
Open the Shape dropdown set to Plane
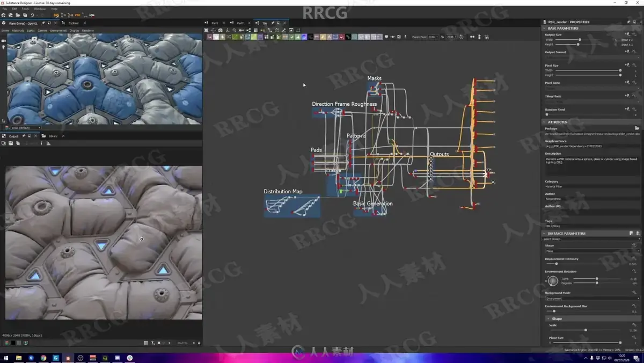pos(592,251)
